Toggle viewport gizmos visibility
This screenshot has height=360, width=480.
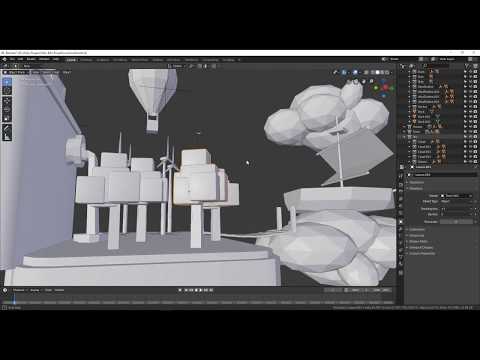click(343, 72)
